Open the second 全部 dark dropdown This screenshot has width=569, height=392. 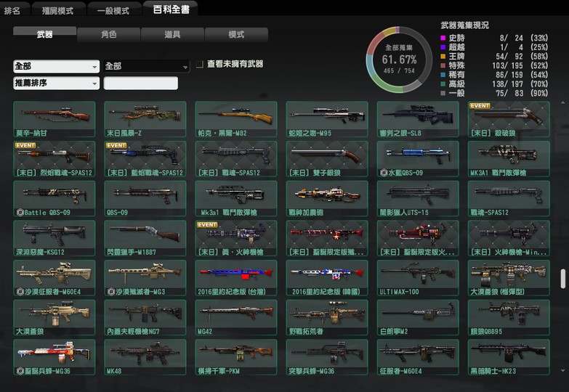pyautogui.click(x=146, y=66)
